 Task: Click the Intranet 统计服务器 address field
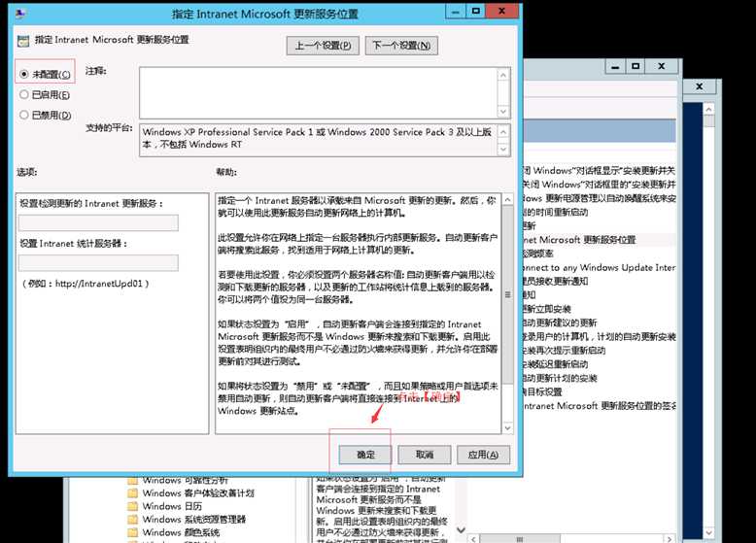point(98,262)
